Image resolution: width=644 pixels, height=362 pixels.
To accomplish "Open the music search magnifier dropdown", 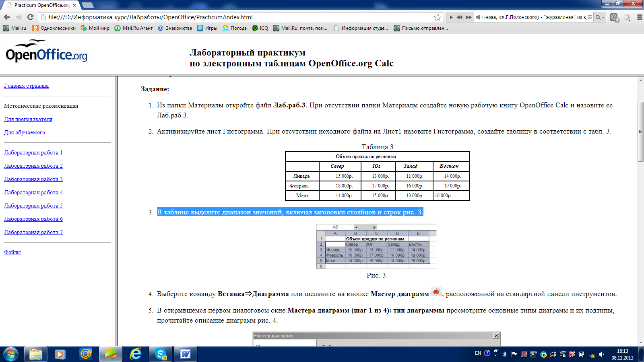I will [x=600, y=17].
